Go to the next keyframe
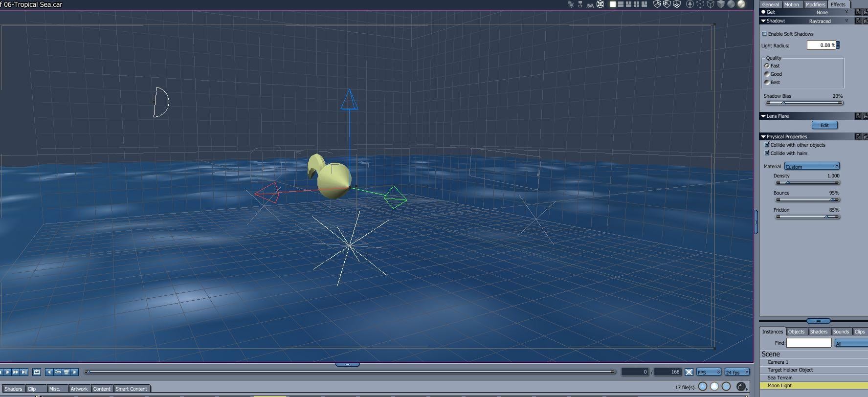Screen dimensions: 868x397 point(74,372)
